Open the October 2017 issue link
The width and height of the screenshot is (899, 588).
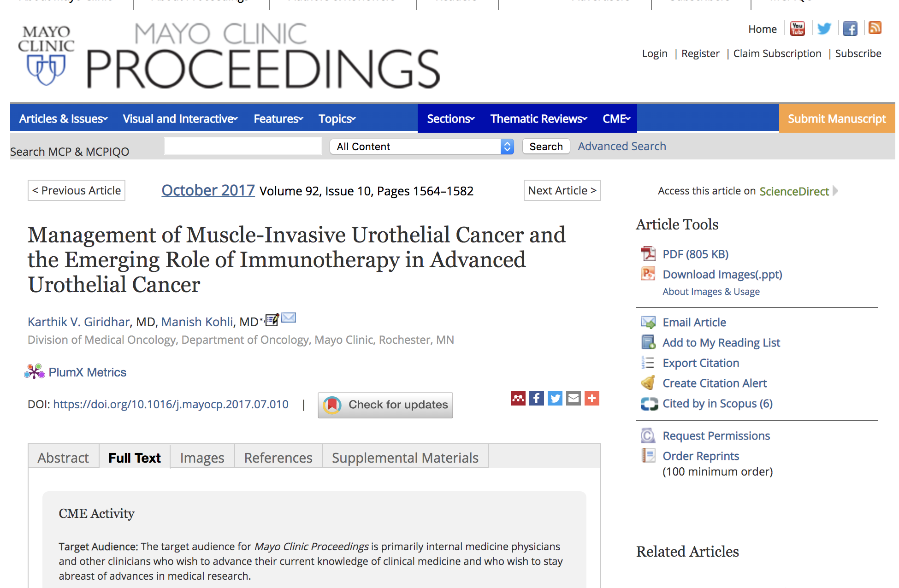click(x=208, y=190)
